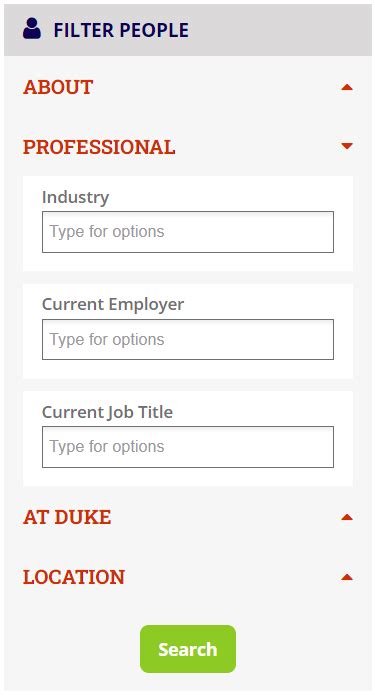Viewport: 375px width, 697px height.
Task: Click the Industry field label
Action: 76,197
